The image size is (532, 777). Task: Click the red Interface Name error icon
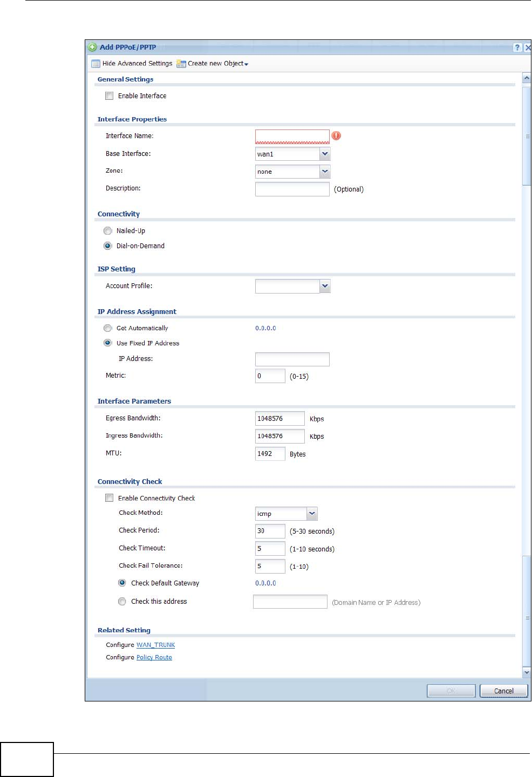tap(336, 136)
